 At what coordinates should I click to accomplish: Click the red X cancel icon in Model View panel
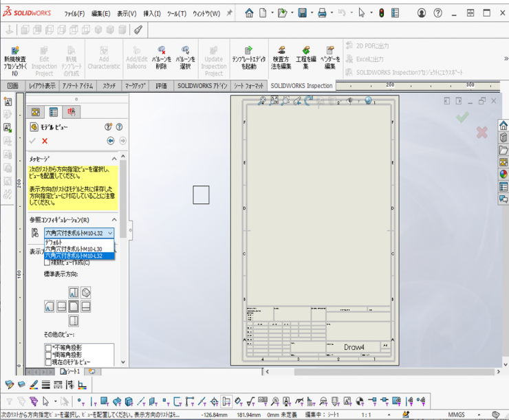(45, 141)
